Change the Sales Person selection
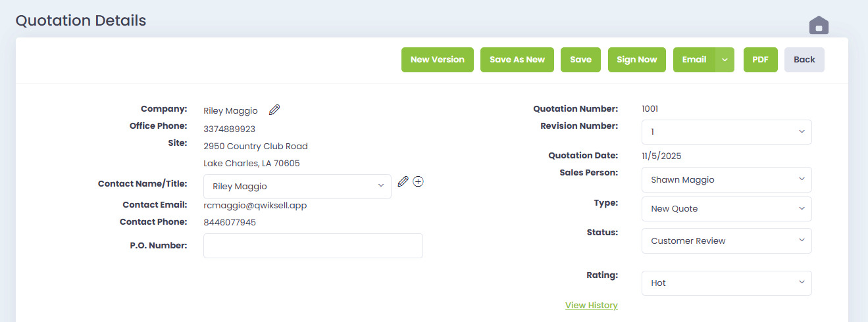Image resolution: width=868 pixels, height=322 pixels. pos(727,180)
